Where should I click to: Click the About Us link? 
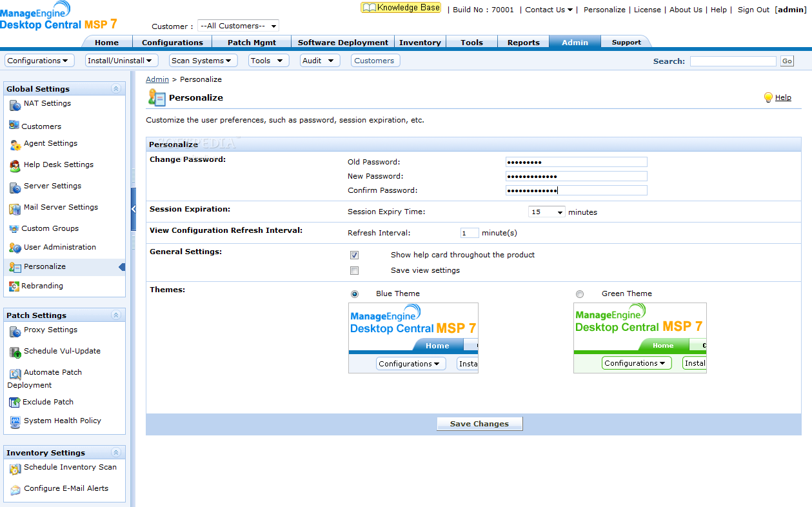[686, 10]
